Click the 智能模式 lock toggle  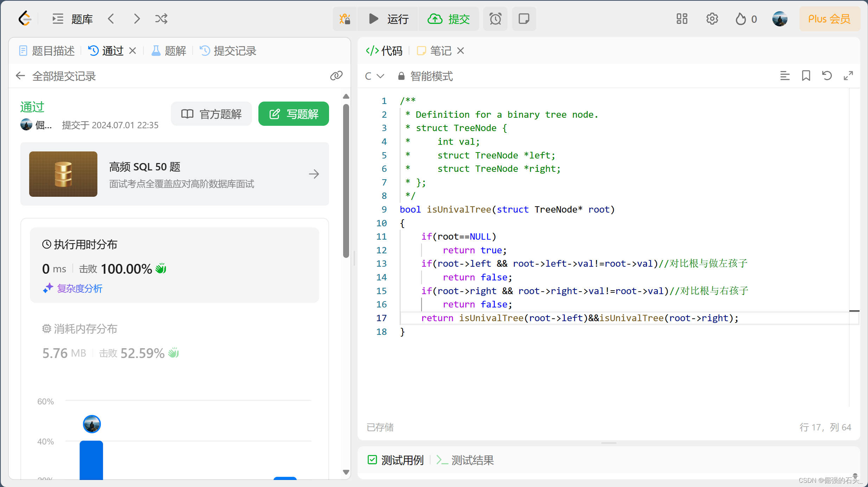click(425, 76)
